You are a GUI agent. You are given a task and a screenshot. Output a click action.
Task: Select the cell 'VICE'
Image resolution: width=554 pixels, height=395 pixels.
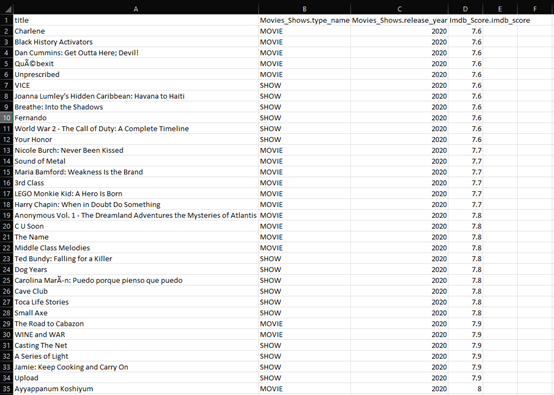[136, 85]
